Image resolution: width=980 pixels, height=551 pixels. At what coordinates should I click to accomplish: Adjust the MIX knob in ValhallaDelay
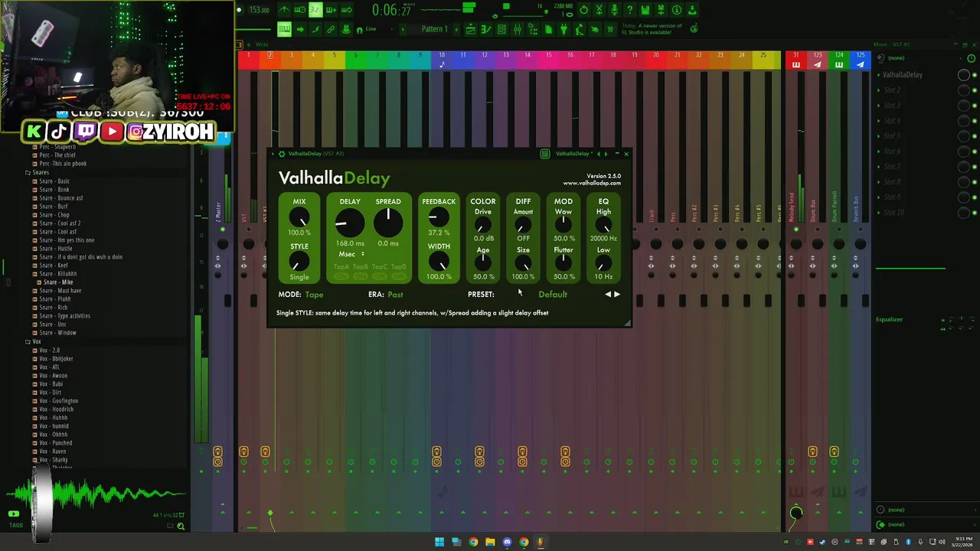pos(299,218)
